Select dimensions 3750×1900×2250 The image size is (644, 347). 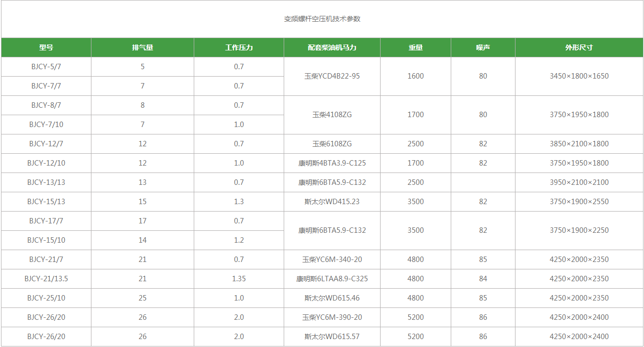coord(579,230)
